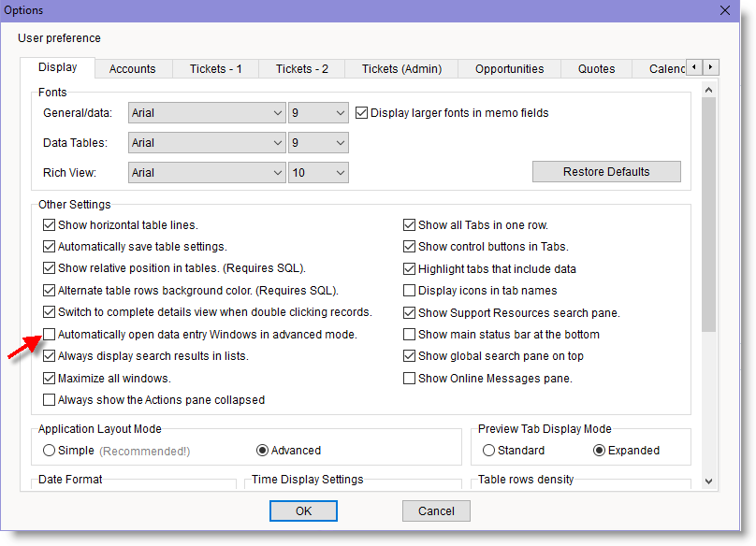The width and height of the screenshot is (756, 546).
Task: Close the Options dialog
Action: pyautogui.click(x=724, y=10)
